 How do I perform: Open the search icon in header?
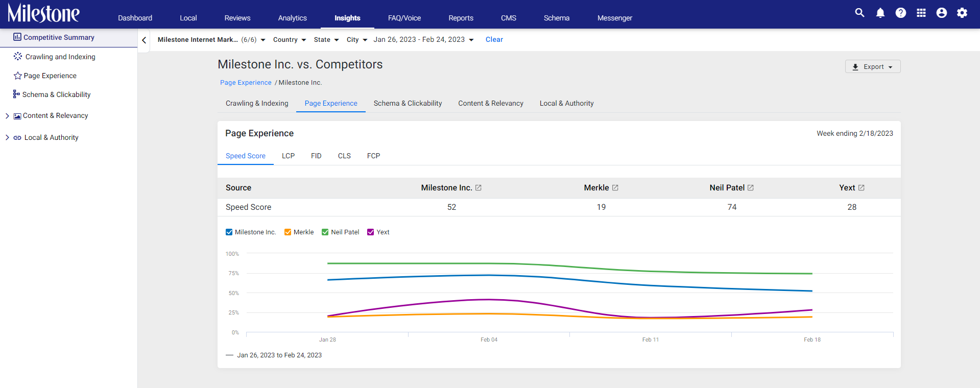[x=859, y=13]
